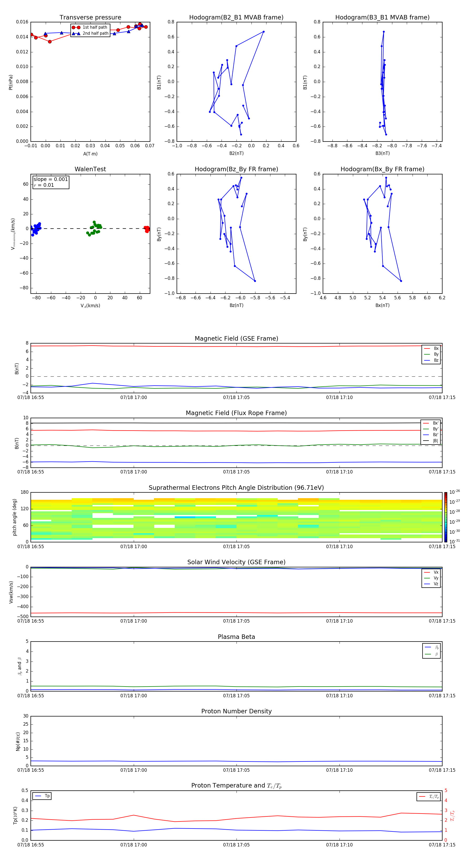Click the 10^-26 colorbar tick label
This screenshot has height=868, width=473.
455,492
